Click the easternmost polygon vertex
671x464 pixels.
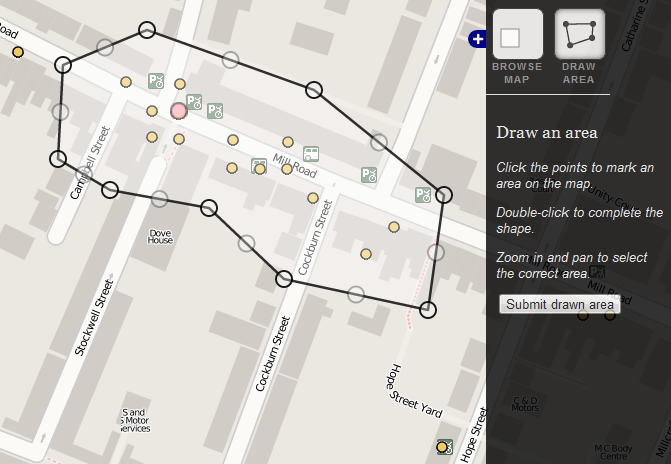pyautogui.click(x=444, y=195)
